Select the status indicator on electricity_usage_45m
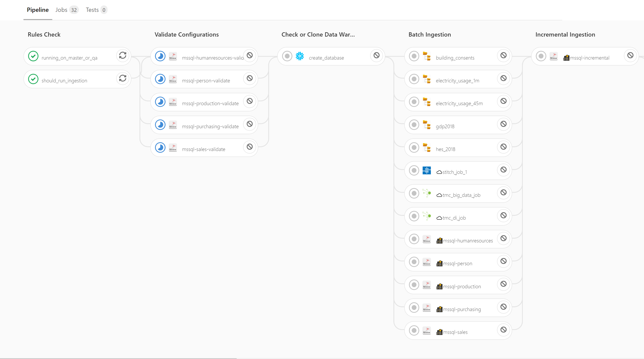This screenshot has width=644, height=359. click(414, 102)
